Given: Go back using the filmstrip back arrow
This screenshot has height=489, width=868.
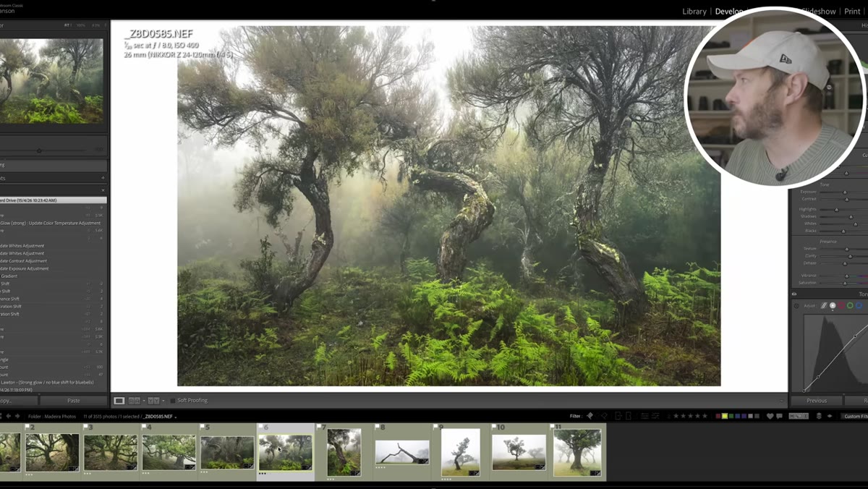Looking at the screenshot, I should coord(8,416).
